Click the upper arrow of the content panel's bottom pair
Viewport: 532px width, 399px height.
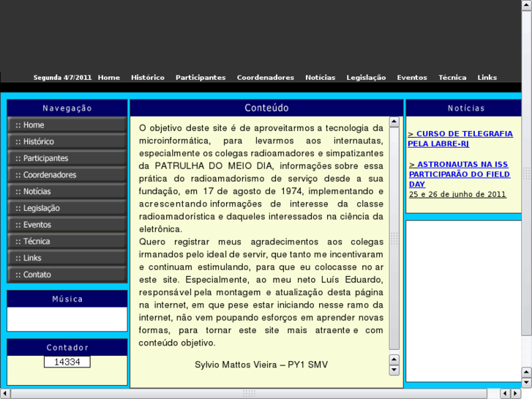coord(394,359)
